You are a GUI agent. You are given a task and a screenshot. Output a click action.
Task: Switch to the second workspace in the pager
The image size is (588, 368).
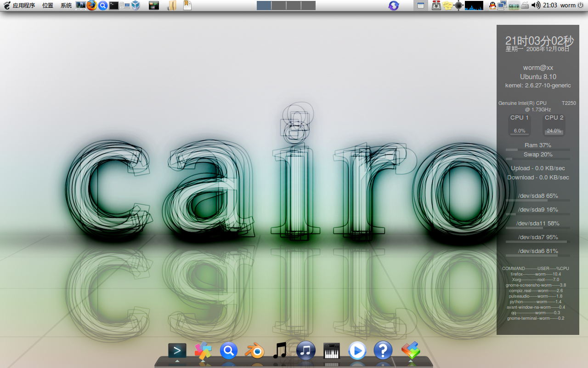[x=278, y=6]
